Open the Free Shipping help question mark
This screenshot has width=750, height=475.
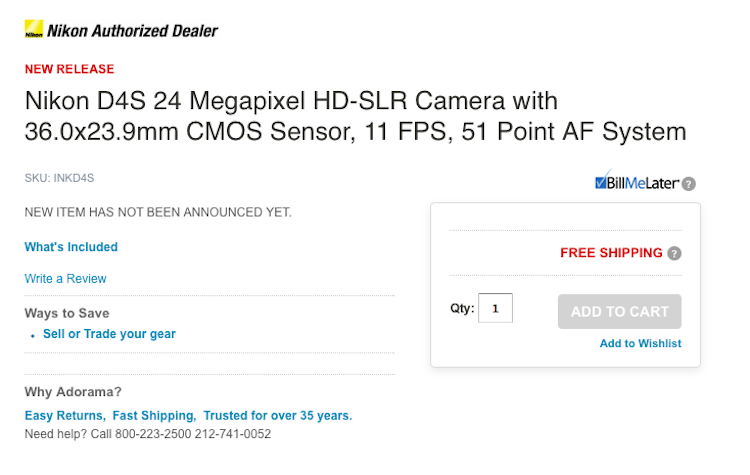coord(675,254)
